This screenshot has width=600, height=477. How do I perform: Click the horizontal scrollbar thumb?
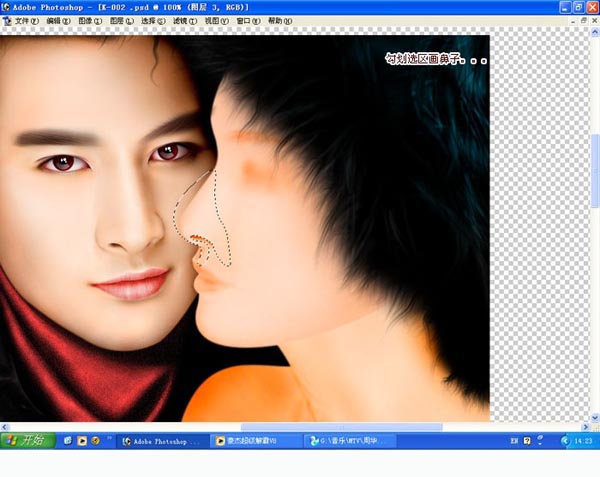click(341, 427)
